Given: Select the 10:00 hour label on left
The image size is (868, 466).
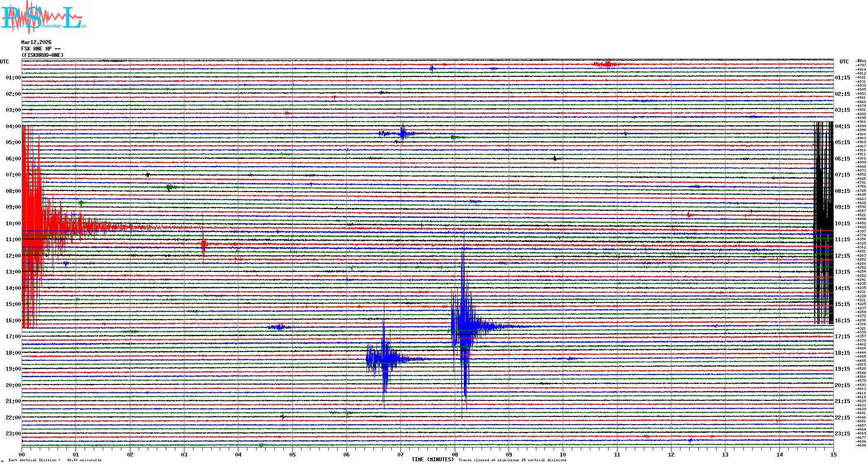Looking at the screenshot, I should (13, 224).
